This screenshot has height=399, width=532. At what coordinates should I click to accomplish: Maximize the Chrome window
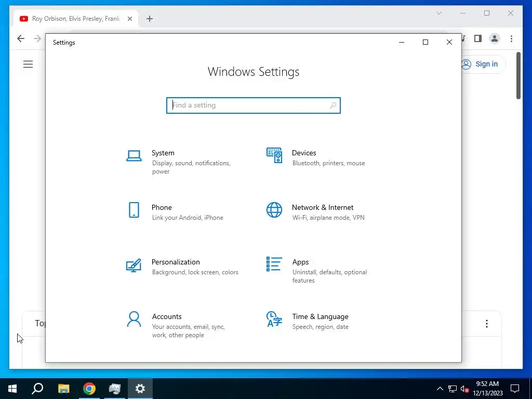(x=487, y=13)
